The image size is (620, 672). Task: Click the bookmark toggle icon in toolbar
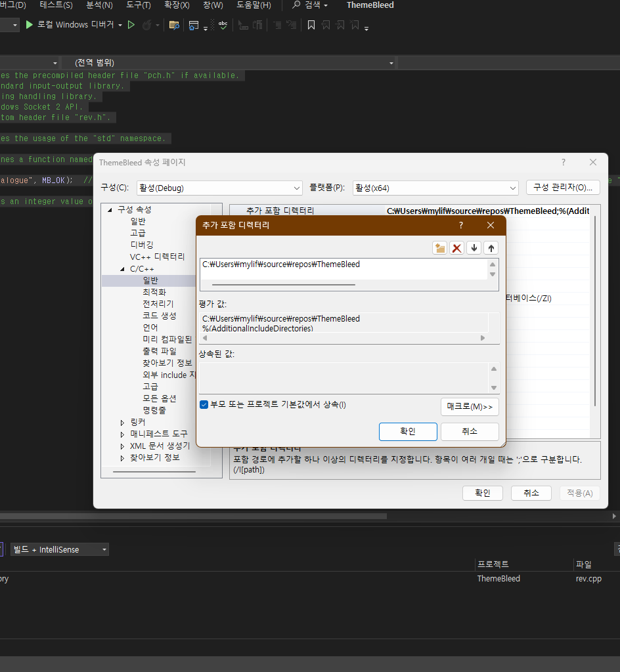pyautogui.click(x=311, y=26)
